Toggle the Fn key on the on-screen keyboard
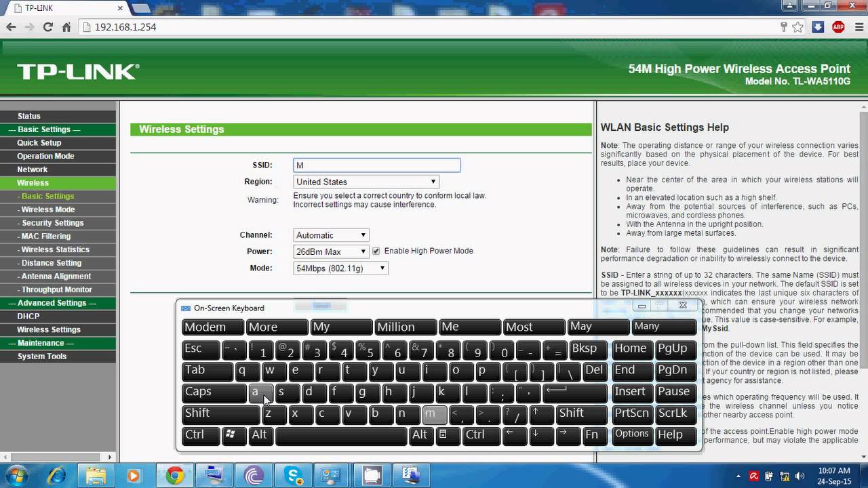 point(595,435)
